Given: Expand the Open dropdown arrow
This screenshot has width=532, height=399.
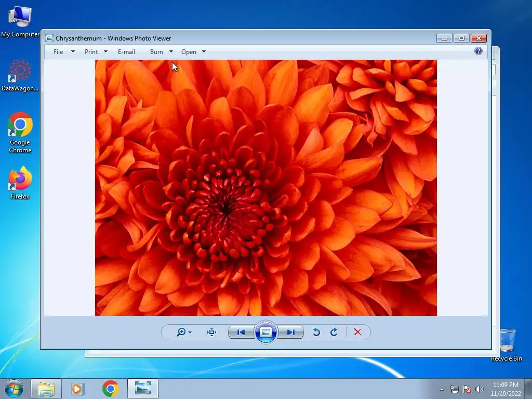Looking at the screenshot, I should (x=204, y=51).
